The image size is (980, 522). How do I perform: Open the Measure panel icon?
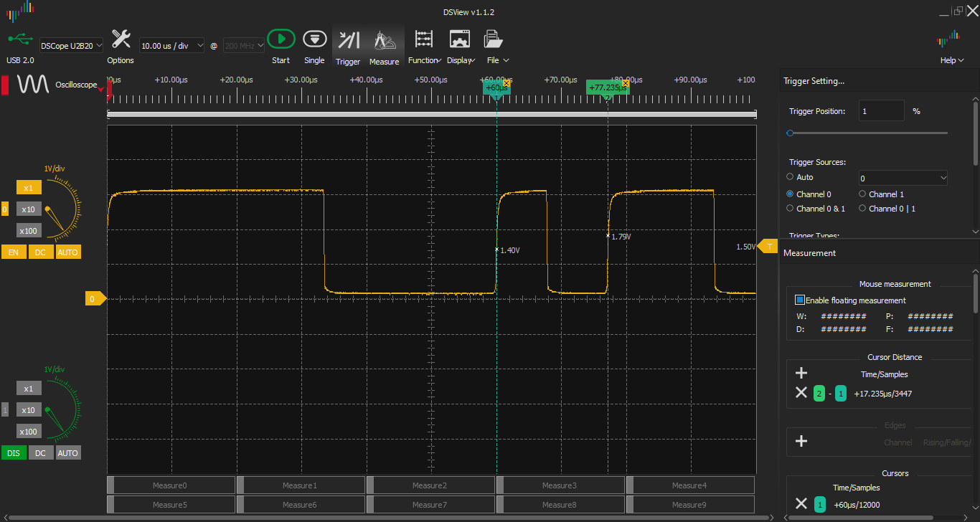click(x=384, y=40)
